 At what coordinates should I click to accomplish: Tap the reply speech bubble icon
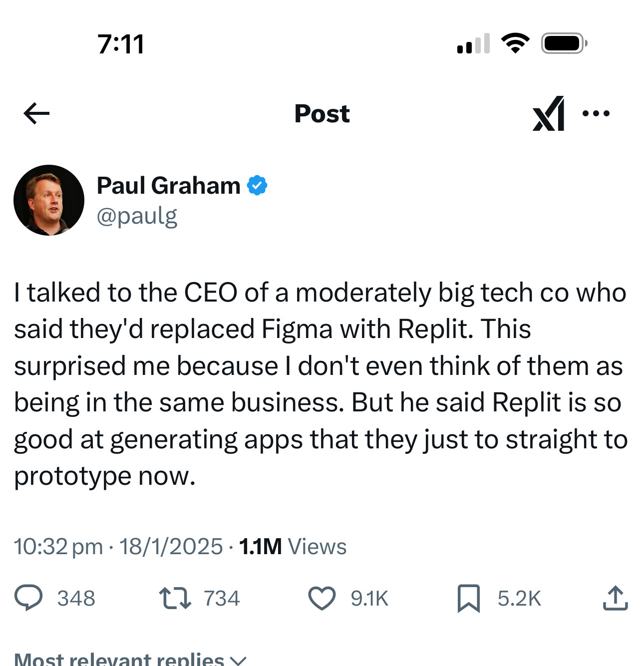pyautogui.click(x=28, y=598)
